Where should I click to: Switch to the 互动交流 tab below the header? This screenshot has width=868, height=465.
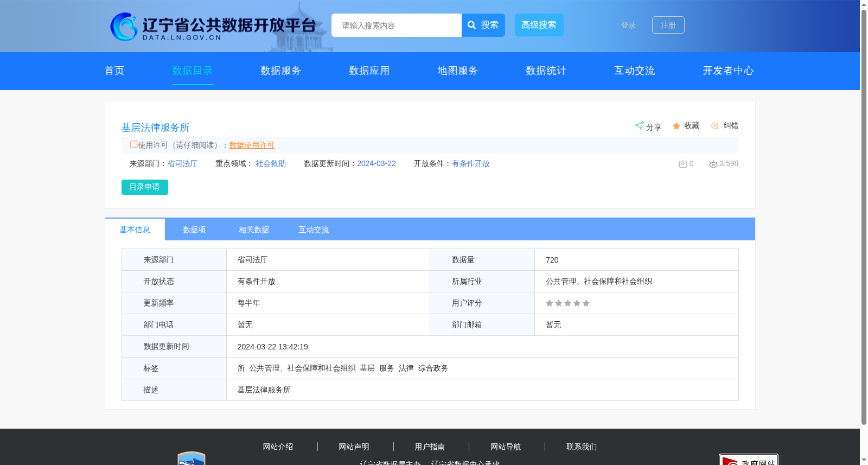[x=314, y=230]
